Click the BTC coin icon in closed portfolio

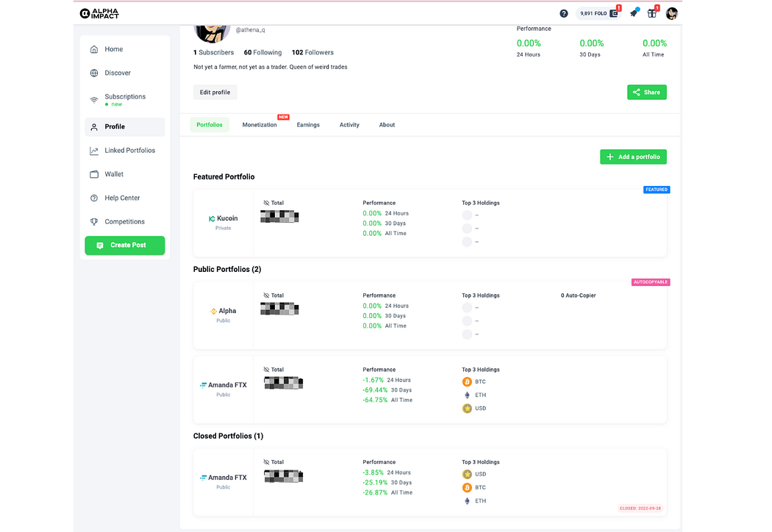pos(467,488)
